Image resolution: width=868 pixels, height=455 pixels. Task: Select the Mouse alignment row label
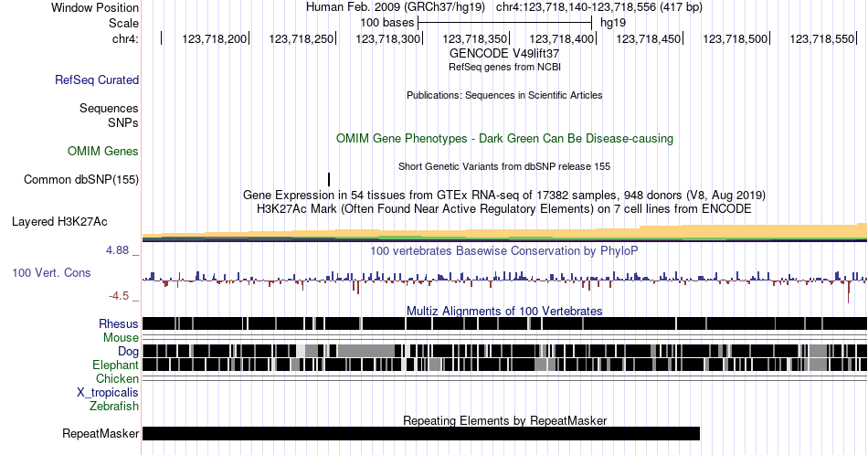(x=121, y=337)
